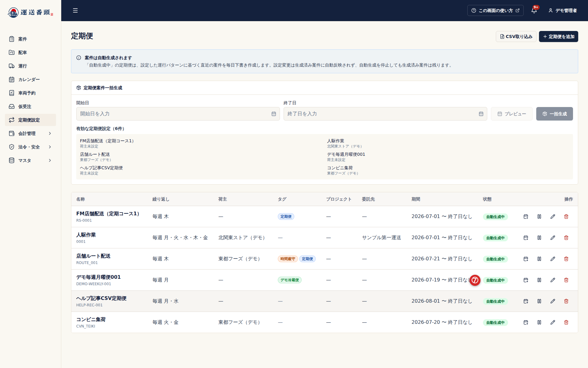588x368 pixels.
Task: Edit the デモ毎週月曜便001 schedule
Action: click(553, 280)
